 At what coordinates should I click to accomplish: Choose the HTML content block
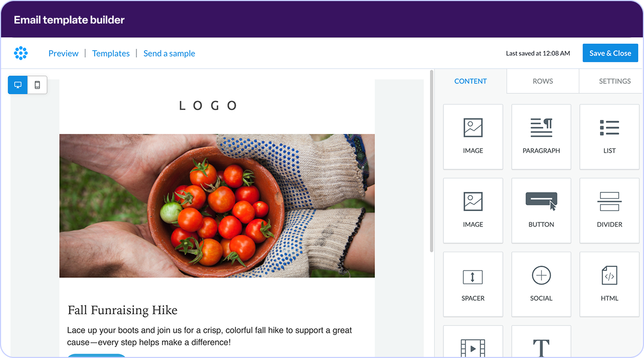pyautogui.click(x=609, y=284)
